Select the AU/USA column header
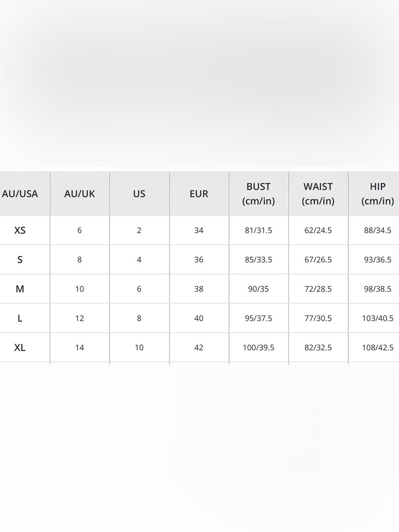 coord(20,194)
